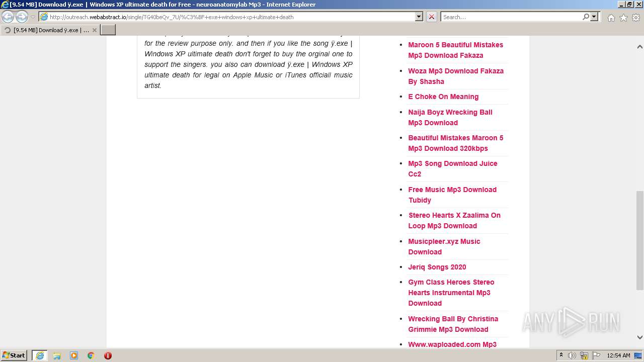Stop page loading with the X button
The height and width of the screenshot is (362, 644).
click(x=432, y=17)
